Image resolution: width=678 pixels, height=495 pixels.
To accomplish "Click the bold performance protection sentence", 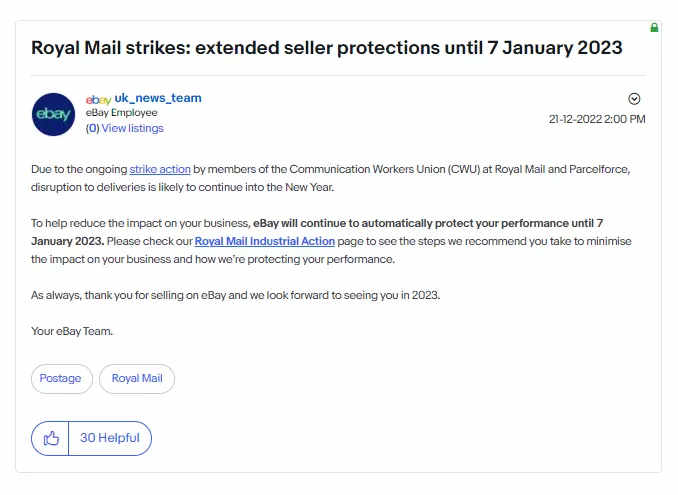I will [317, 232].
